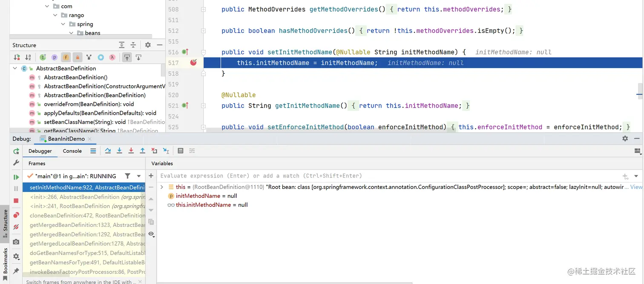
Task: Click Drop Frame debugger button
Action: 154,151
